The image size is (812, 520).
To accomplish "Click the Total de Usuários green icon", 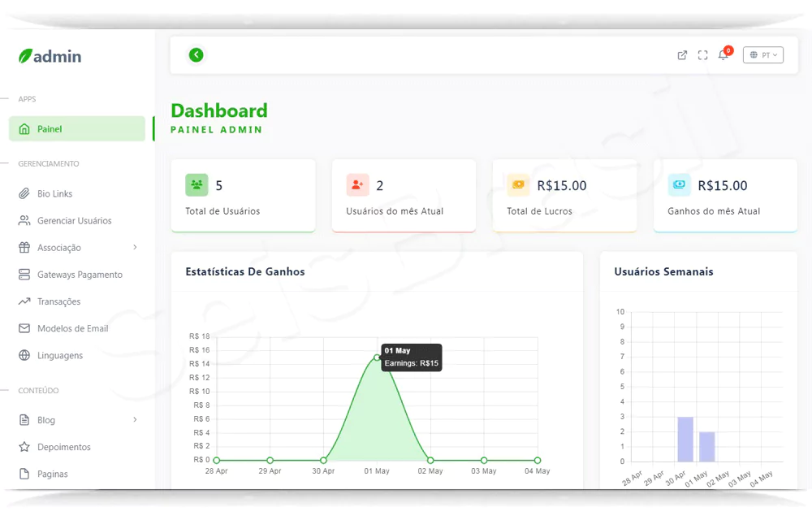I will 197,185.
